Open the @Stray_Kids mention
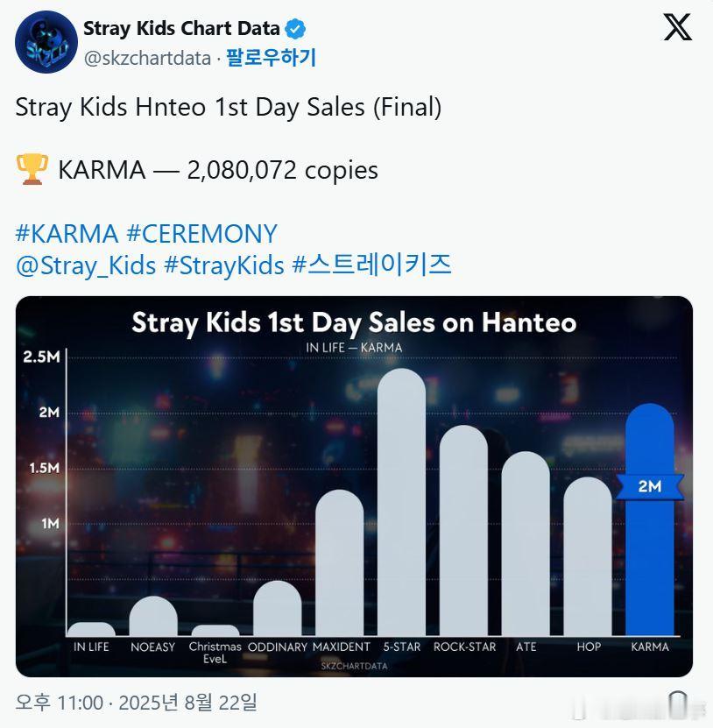The image size is (713, 728). [86, 266]
